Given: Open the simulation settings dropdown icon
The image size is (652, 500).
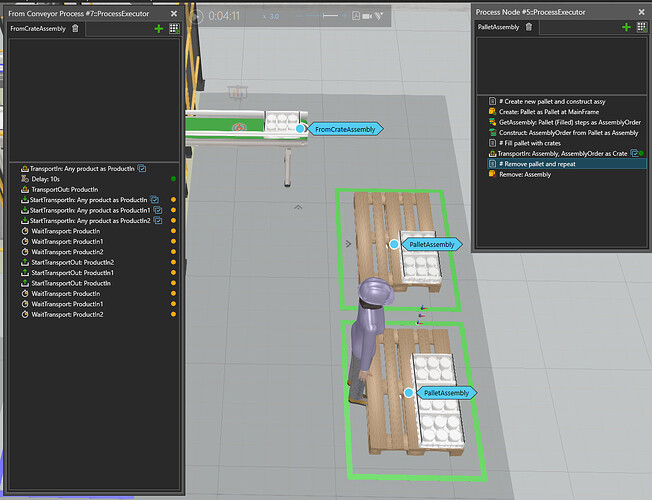Looking at the screenshot, I should (x=378, y=16).
